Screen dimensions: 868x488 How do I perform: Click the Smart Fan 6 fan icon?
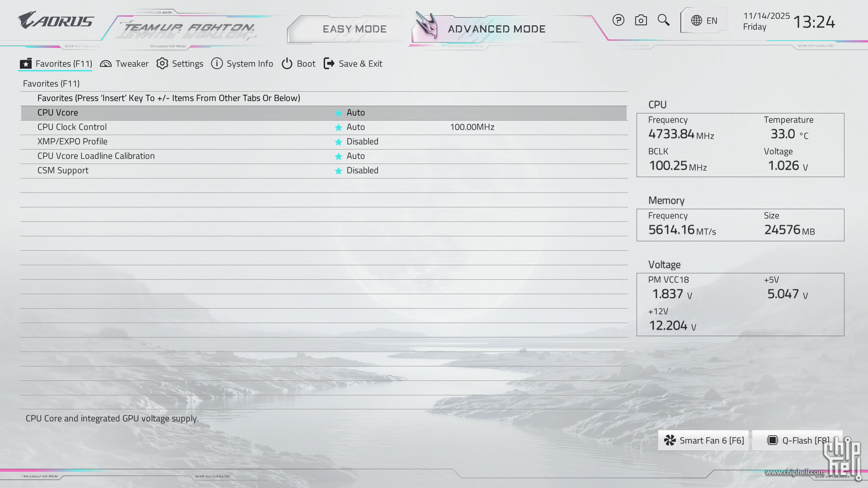tap(670, 441)
